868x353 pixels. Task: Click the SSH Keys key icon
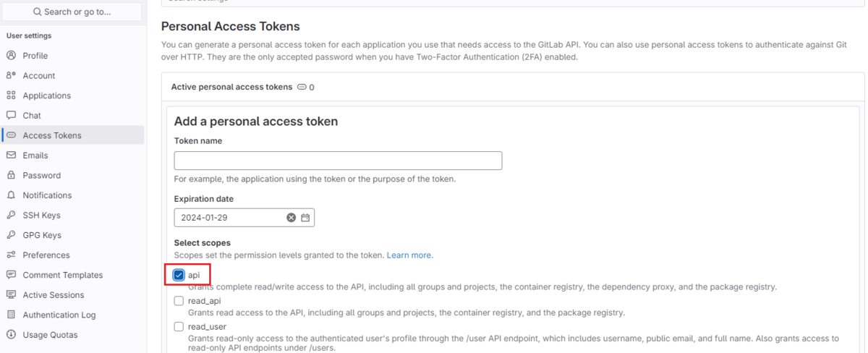11,215
